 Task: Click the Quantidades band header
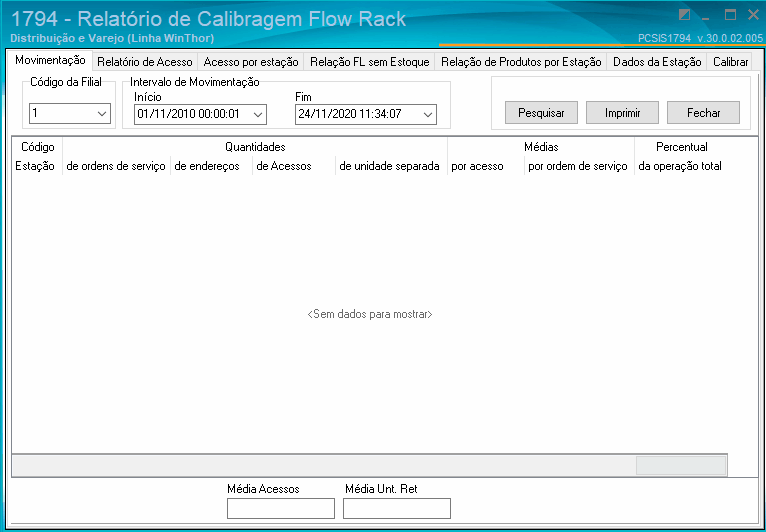click(255, 147)
